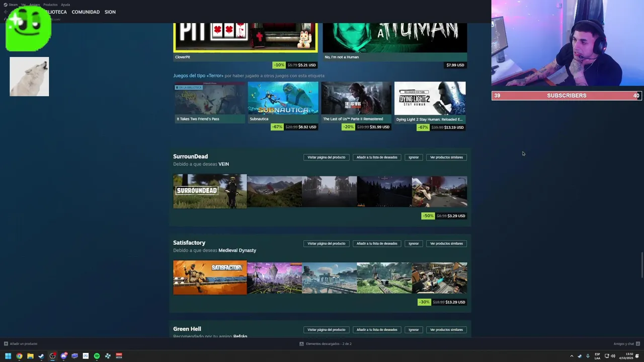This screenshot has height=362, width=644.
Task: Visit Green Hell product page button
Action: (x=327, y=330)
